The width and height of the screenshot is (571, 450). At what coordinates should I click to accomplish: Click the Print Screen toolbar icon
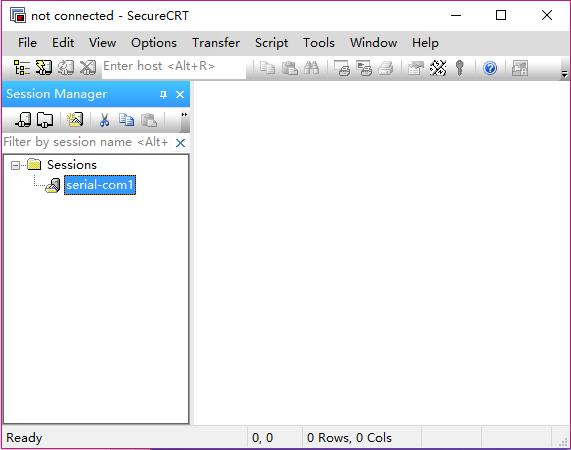tap(342, 68)
